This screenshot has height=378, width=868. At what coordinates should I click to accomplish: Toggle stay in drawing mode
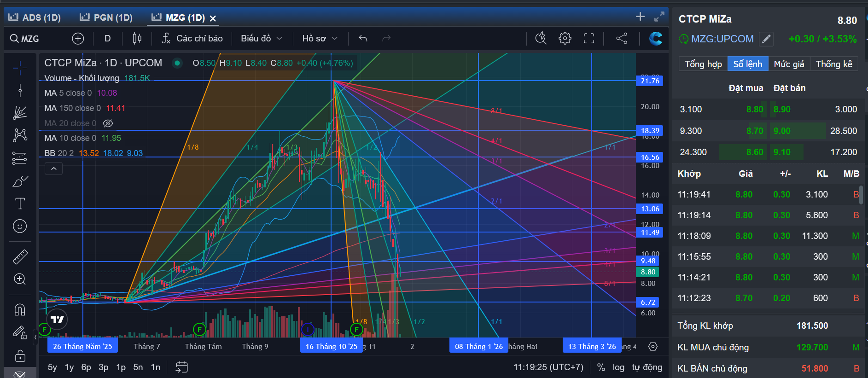(x=20, y=332)
